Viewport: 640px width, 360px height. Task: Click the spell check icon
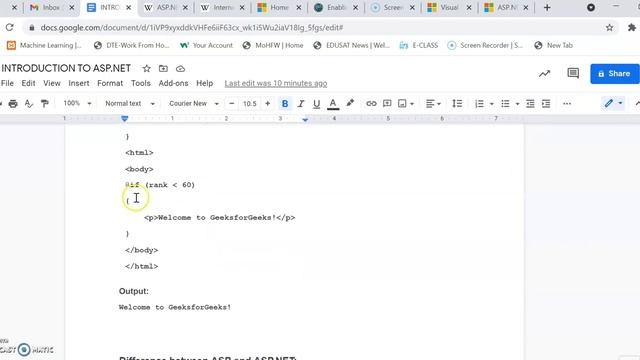point(29,104)
